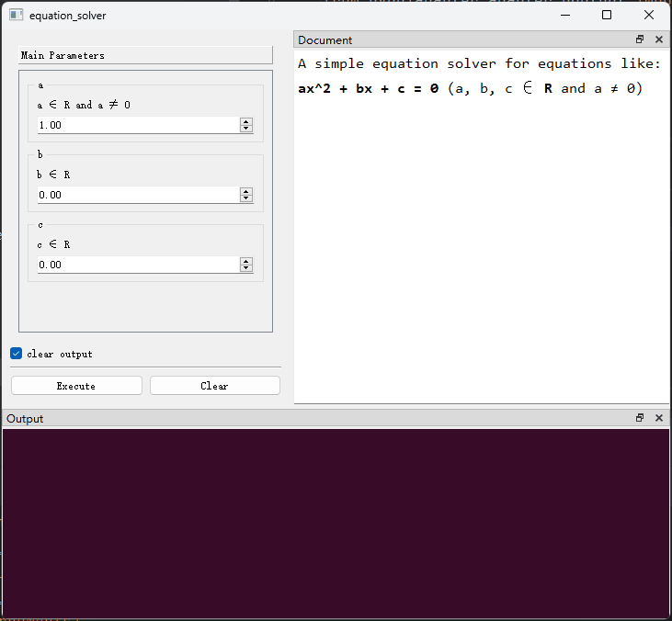Close the Output panel
Image resolution: width=672 pixels, height=621 pixels.
(658, 418)
